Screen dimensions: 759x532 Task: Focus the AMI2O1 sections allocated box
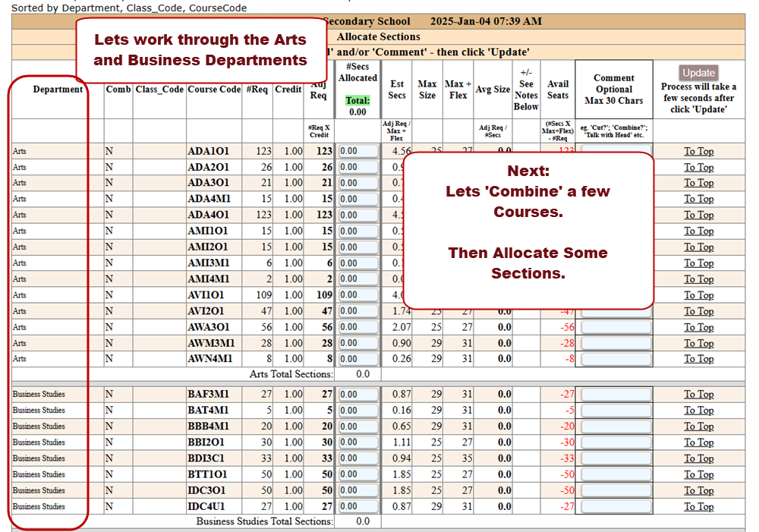(x=358, y=247)
